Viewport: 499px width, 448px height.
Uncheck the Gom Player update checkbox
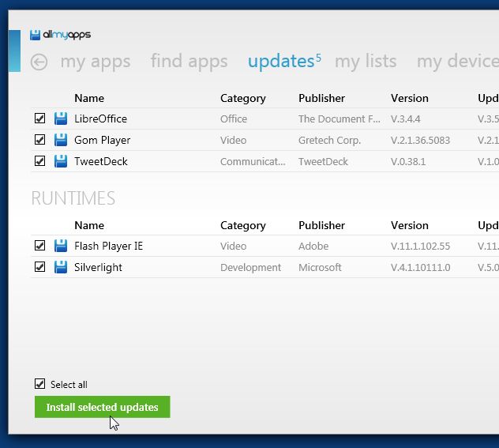pyautogui.click(x=39, y=140)
